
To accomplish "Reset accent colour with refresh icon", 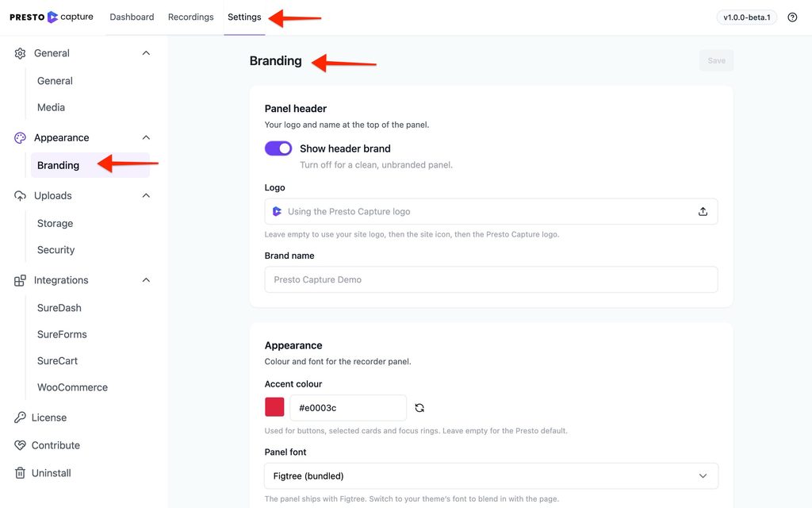I will (x=419, y=408).
